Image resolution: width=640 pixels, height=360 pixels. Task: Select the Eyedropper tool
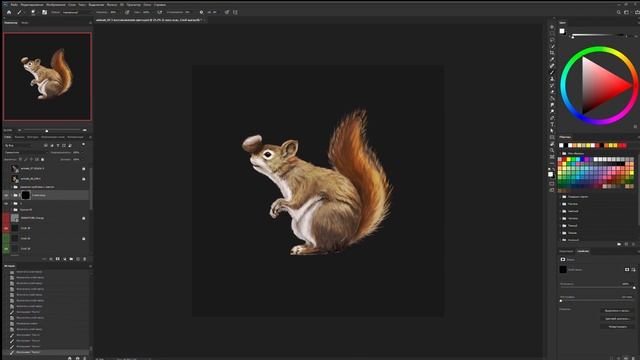[552, 59]
